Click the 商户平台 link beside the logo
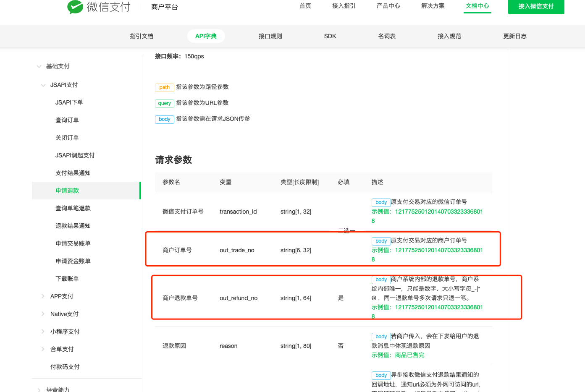Screen dimensions: 585x392 [165, 7]
